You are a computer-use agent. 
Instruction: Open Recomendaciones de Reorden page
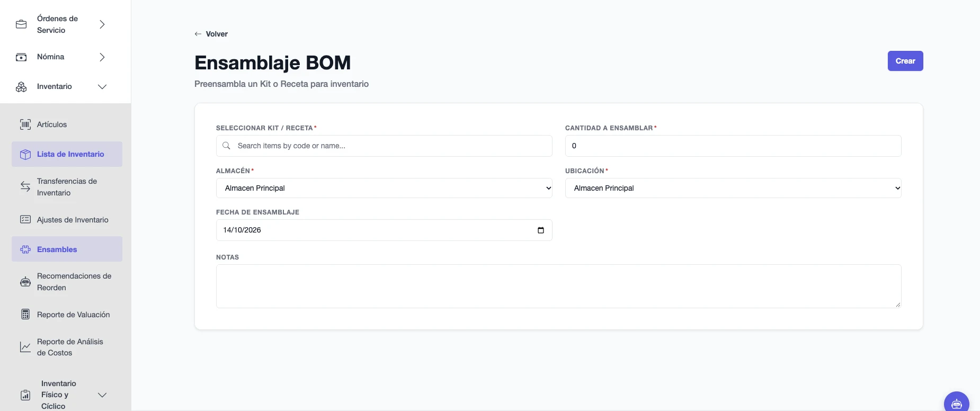click(x=67, y=282)
